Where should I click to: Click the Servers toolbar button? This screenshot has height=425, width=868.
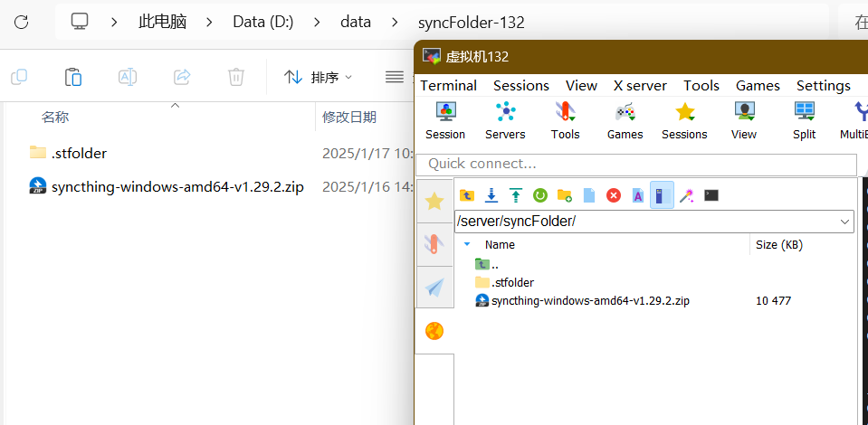[x=505, y=121]
